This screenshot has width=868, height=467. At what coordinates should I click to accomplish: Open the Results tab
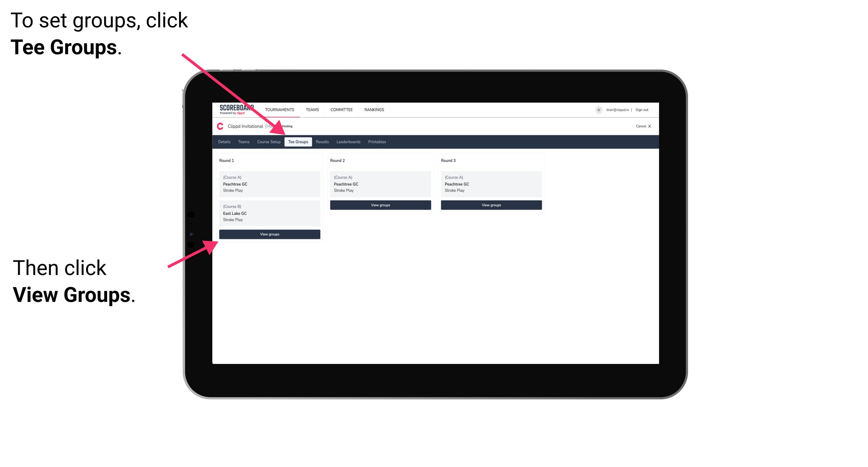point(321,142)
